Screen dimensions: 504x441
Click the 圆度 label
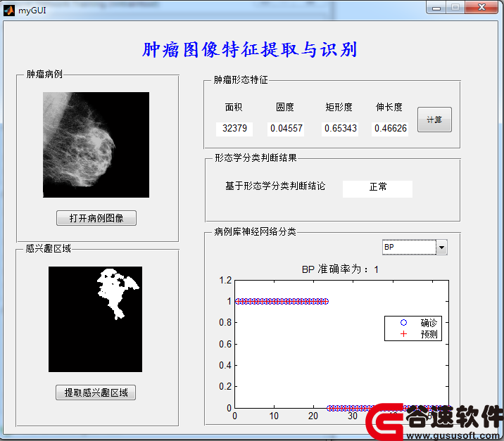tap(285, 107)
